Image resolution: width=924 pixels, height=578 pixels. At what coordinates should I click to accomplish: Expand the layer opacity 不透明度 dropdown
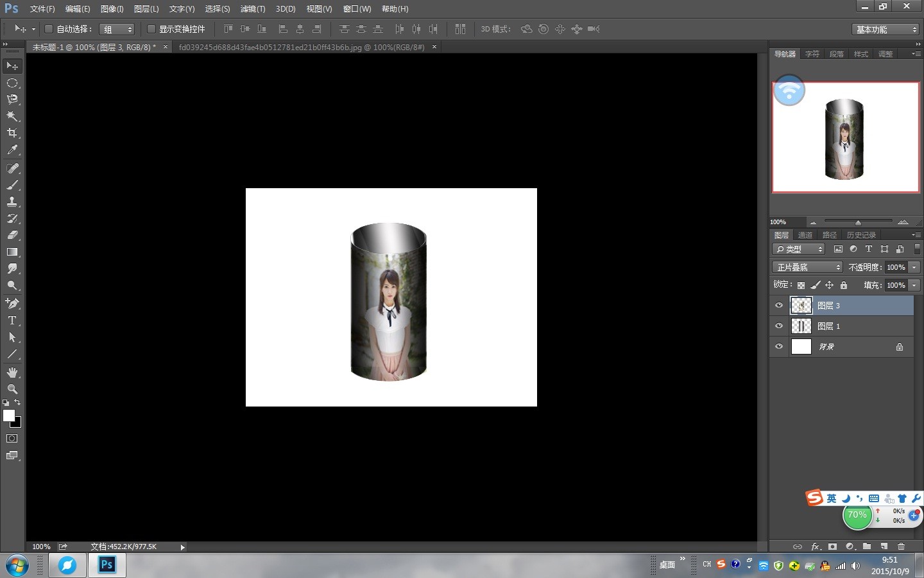pos(914,267)
